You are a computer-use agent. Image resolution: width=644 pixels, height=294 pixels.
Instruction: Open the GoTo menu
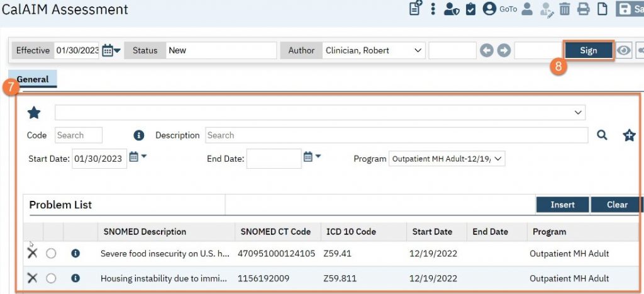pyautogui.click(x=508, y=9)
